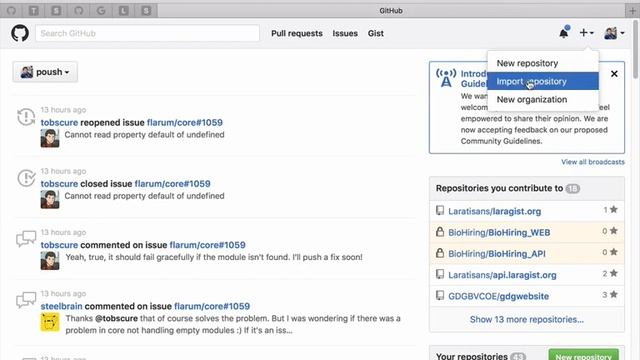Image resolution: width=640 pixels, height=360 pixels.
Task: Click the comment icon on steelbrain's comment
Action: point(26,300)
